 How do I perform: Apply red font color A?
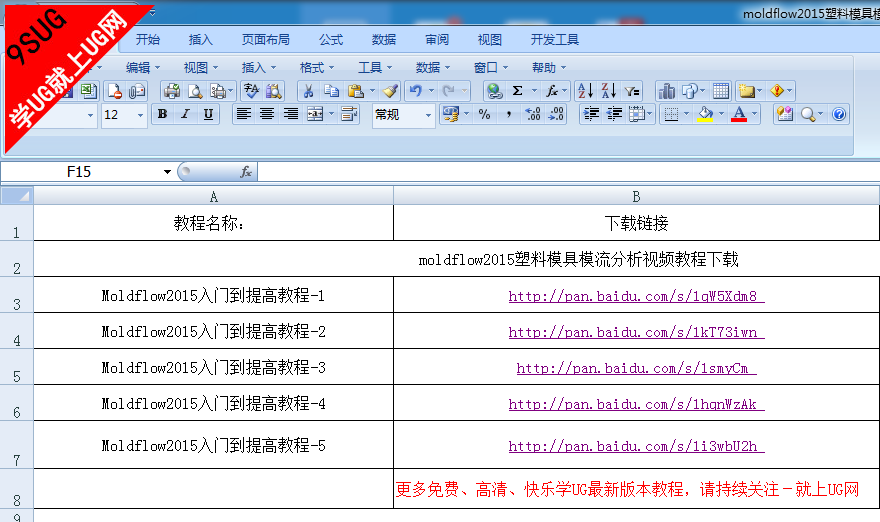point(739,115)
